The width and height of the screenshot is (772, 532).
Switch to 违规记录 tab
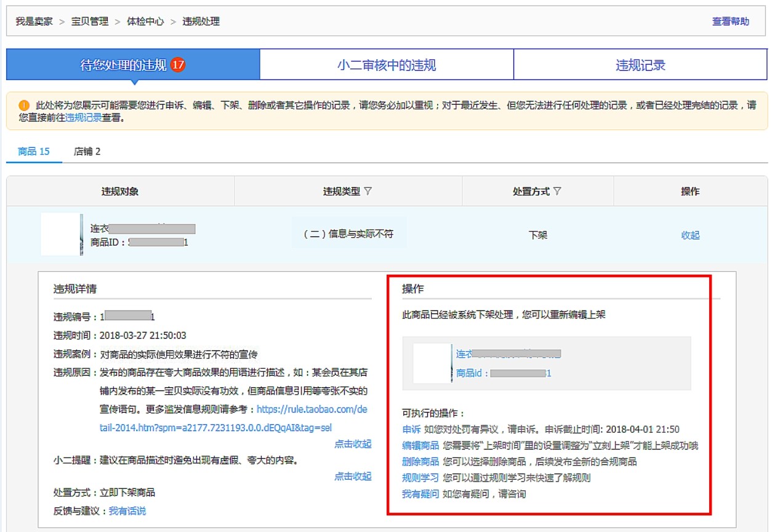click(x=640, y=65)
